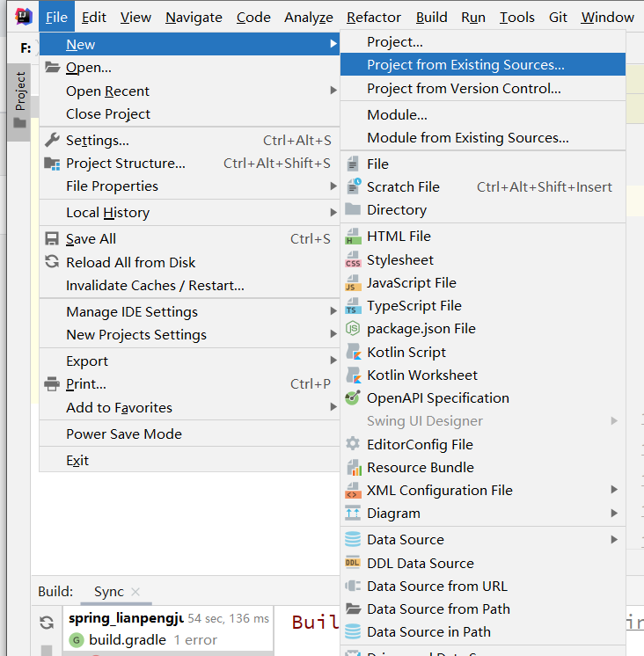This screenshot has width=644, height=656.
Task: Click the wrench icon beside Settings...
Action: 52,140
